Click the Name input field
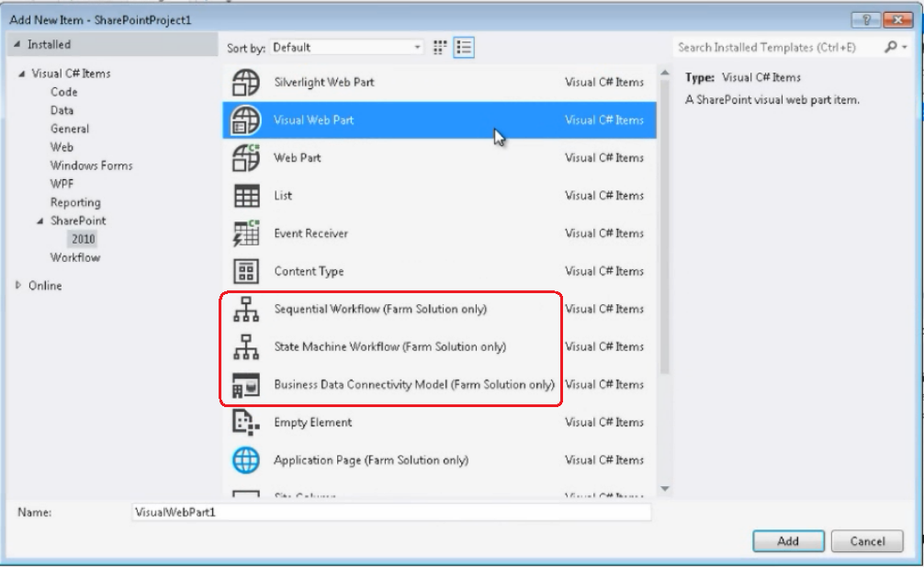 pyautogui.click(x=391, y=512)
